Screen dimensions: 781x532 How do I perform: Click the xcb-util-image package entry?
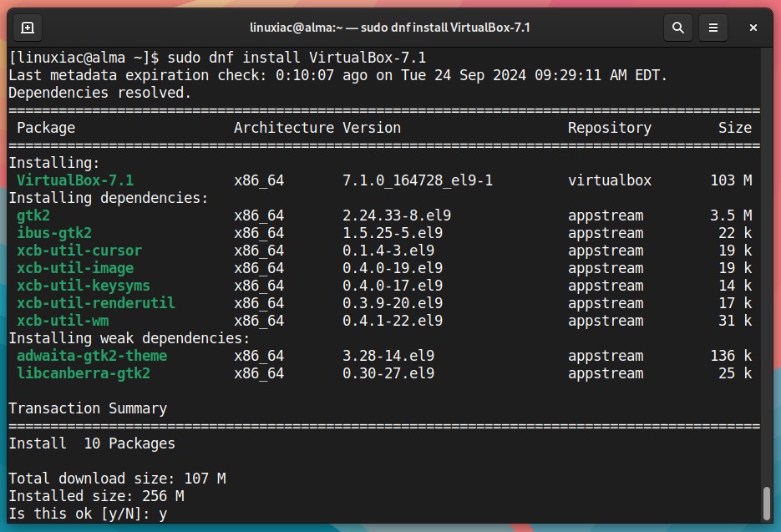tap(75, 268)
